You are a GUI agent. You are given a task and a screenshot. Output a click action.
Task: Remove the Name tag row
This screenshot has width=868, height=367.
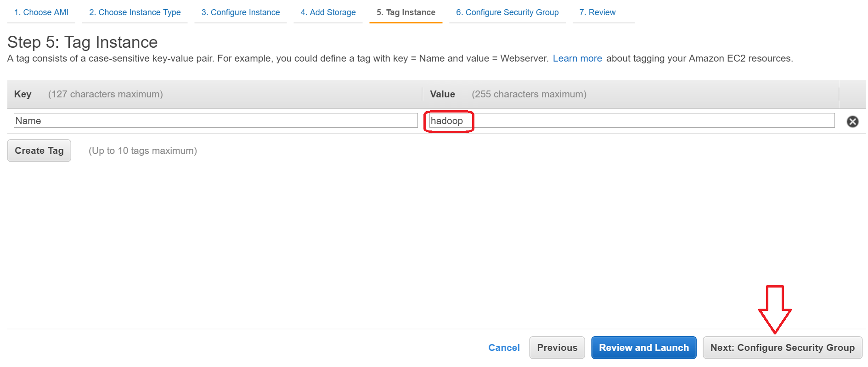coord(852,121)
